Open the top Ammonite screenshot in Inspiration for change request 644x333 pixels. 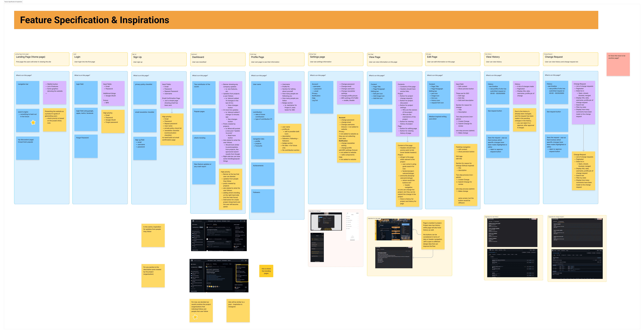pos(577,233)
